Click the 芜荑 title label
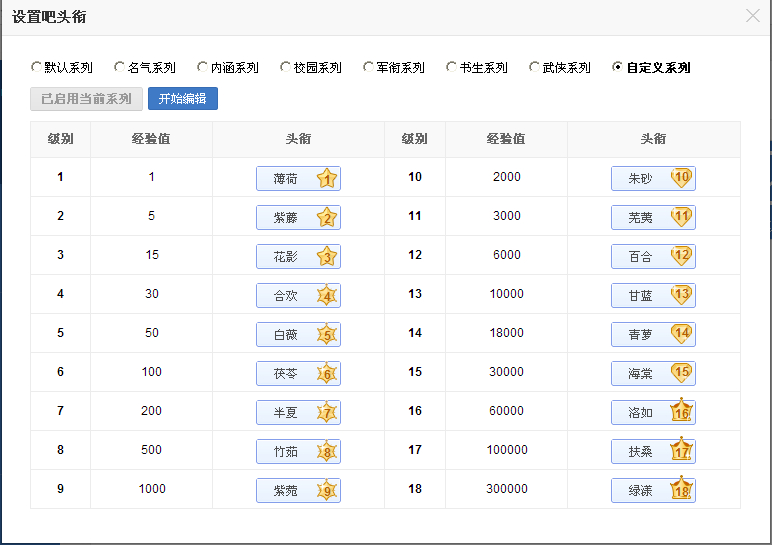Image resolution: width=772 pixels, height=545 pixels. 640,218
